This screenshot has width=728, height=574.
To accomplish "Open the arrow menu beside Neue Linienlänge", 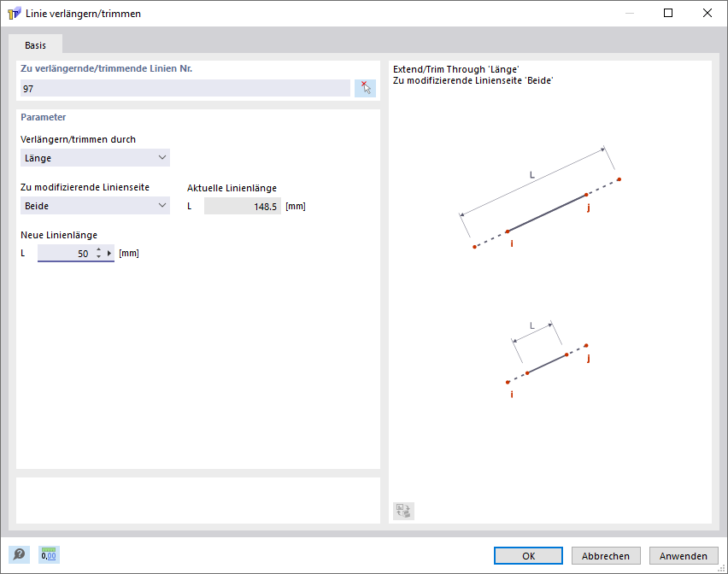I will point(109,254).
